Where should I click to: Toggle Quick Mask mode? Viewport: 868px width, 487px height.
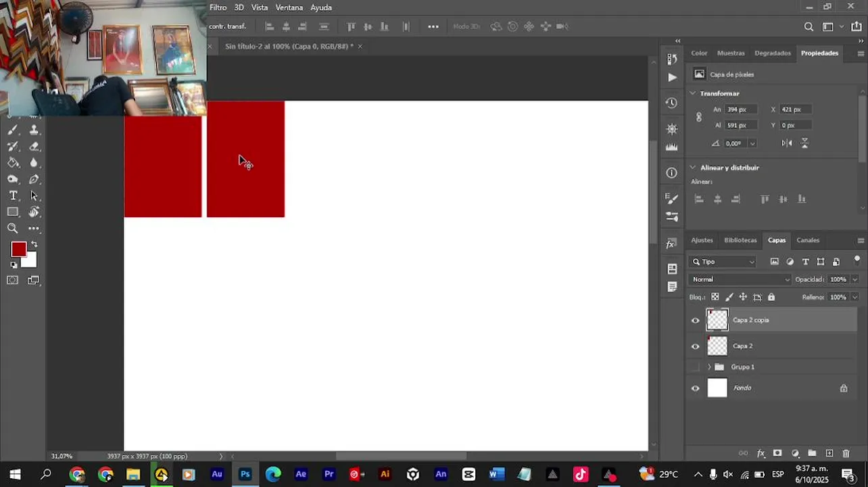click(13, 280)
